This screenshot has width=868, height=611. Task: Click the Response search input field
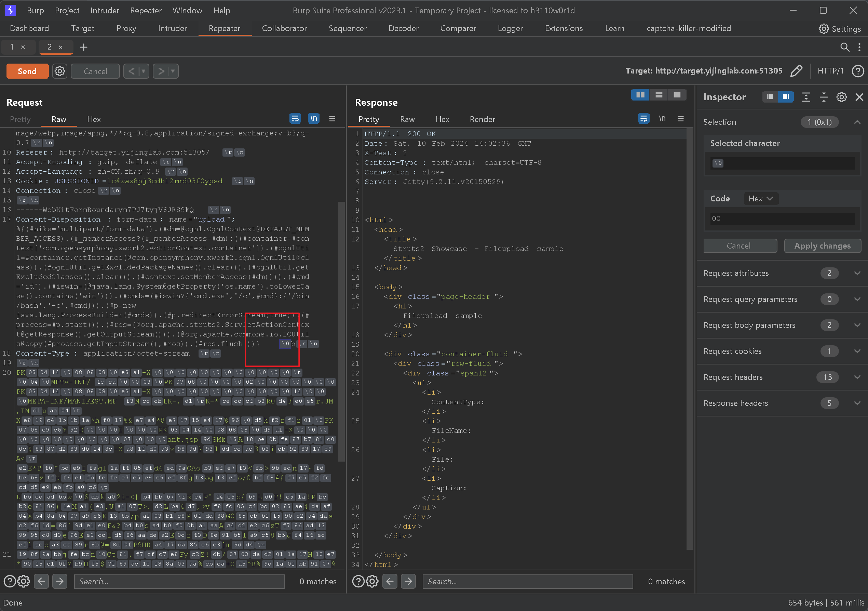tap(527, 581)
